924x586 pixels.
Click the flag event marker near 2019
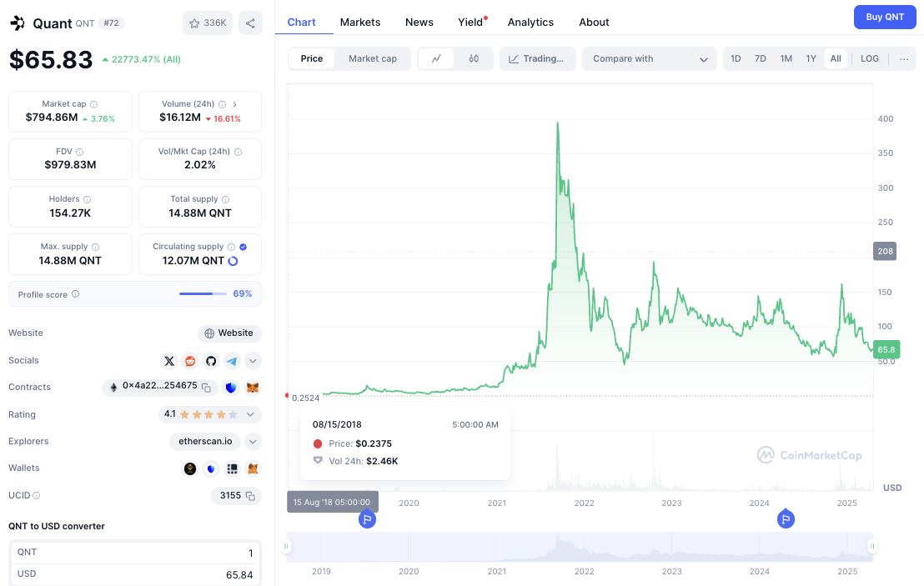click(x=367, y=519)
